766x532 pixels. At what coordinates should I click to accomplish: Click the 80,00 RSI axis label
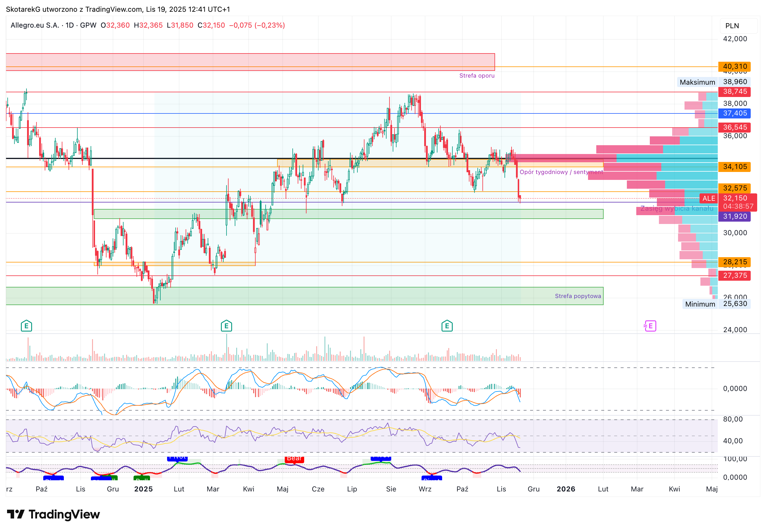click(x=733, y=419)
